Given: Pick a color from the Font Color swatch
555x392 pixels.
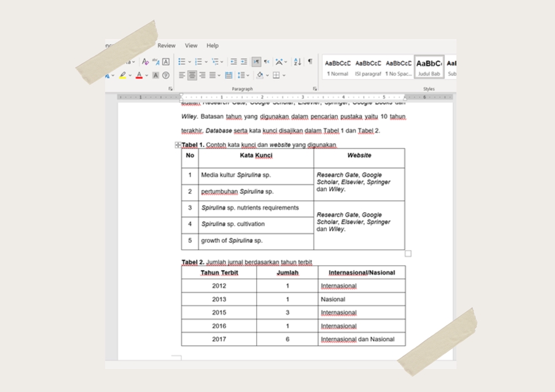Looking at the screenshot, I should click(x=139, y=77).
